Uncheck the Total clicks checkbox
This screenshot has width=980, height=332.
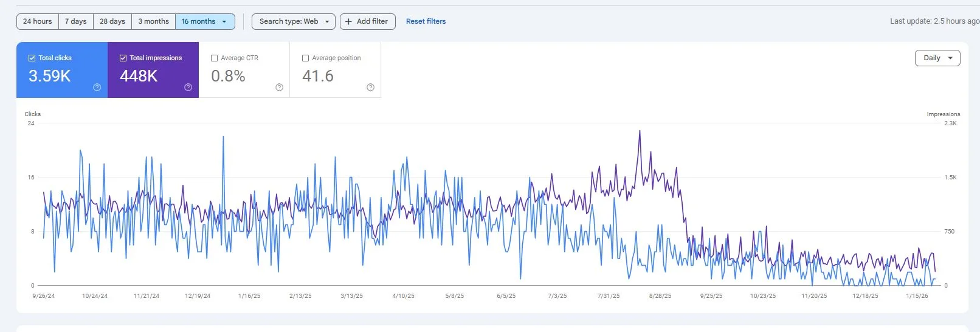[32, 58]
